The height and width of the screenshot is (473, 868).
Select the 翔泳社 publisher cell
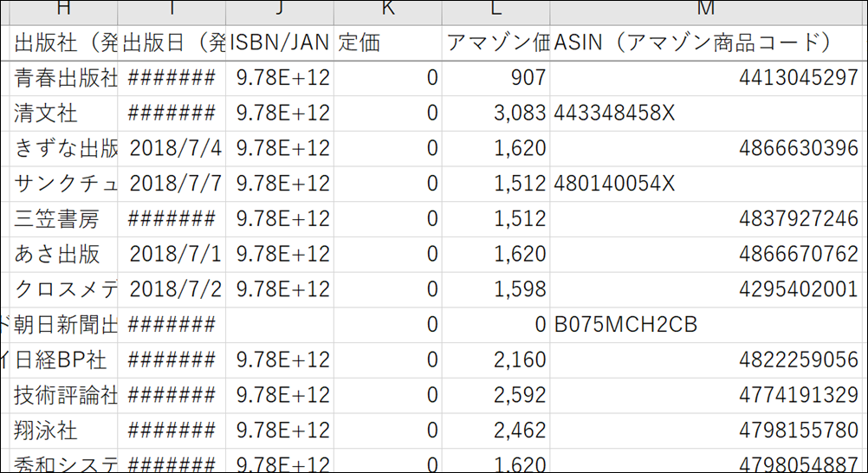(63, 431)
